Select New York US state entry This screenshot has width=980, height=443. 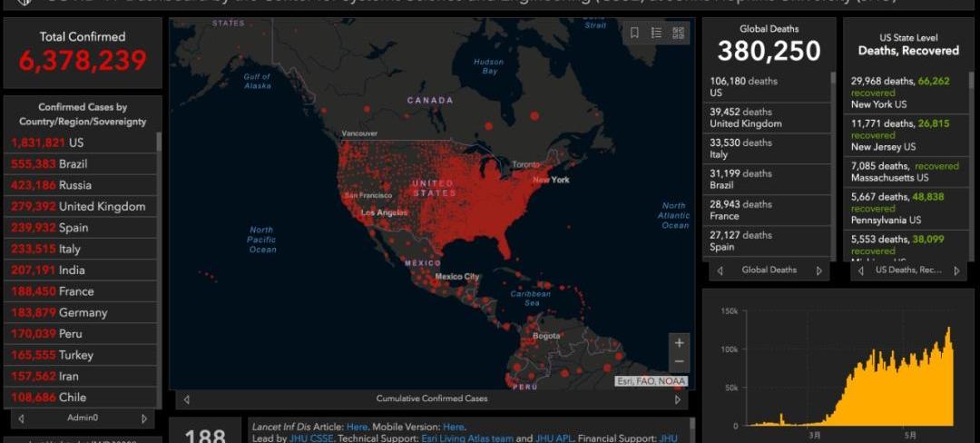pos(908,93)
